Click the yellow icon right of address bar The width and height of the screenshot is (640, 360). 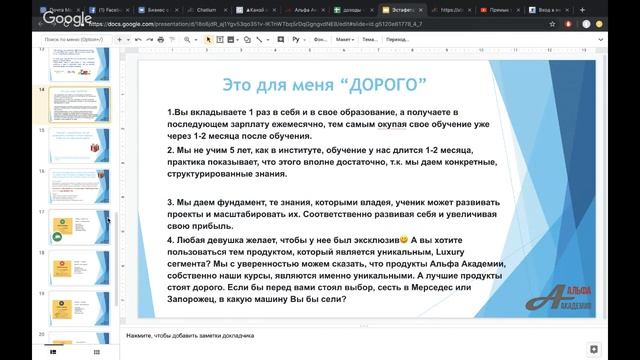599,24
